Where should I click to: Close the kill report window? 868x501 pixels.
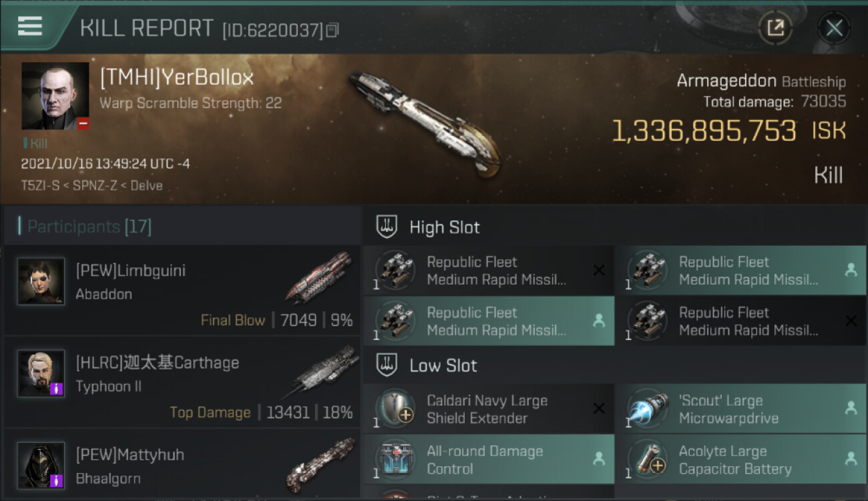(834, 28)
